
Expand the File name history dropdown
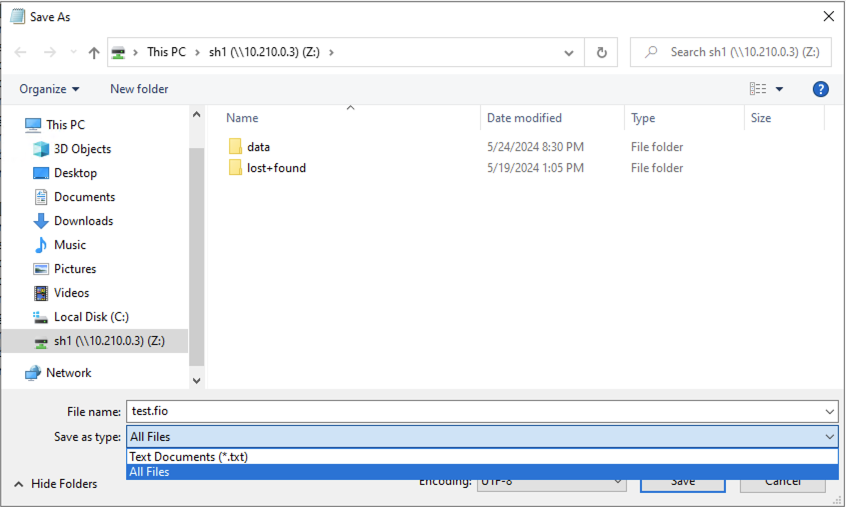click(x=830, y=411)
